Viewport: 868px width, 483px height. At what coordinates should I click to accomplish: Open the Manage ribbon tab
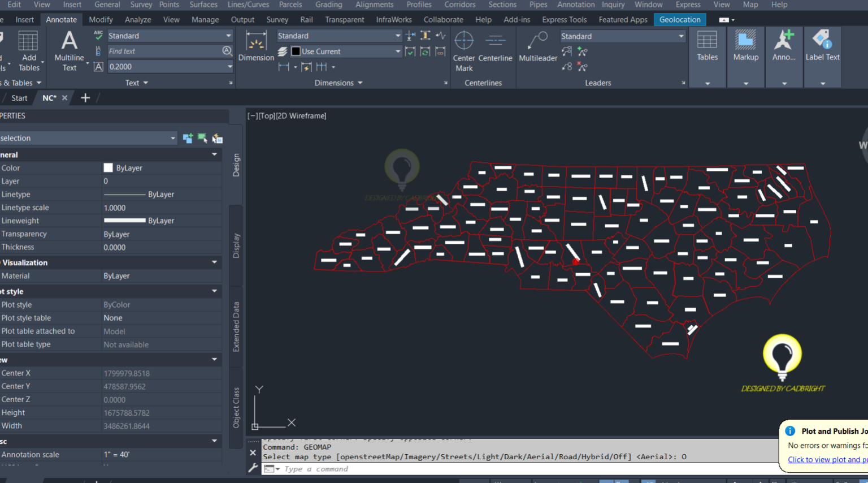tap(205, 20)
